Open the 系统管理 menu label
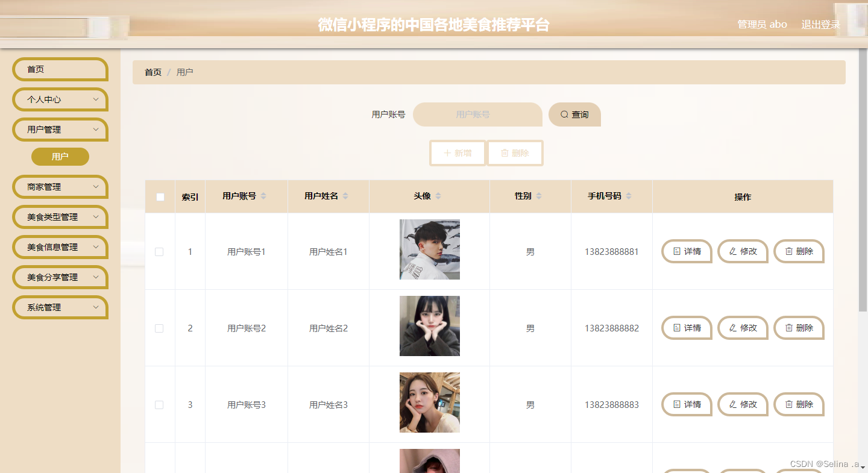Viewport: 868px width, 473px height. point(44,307)
